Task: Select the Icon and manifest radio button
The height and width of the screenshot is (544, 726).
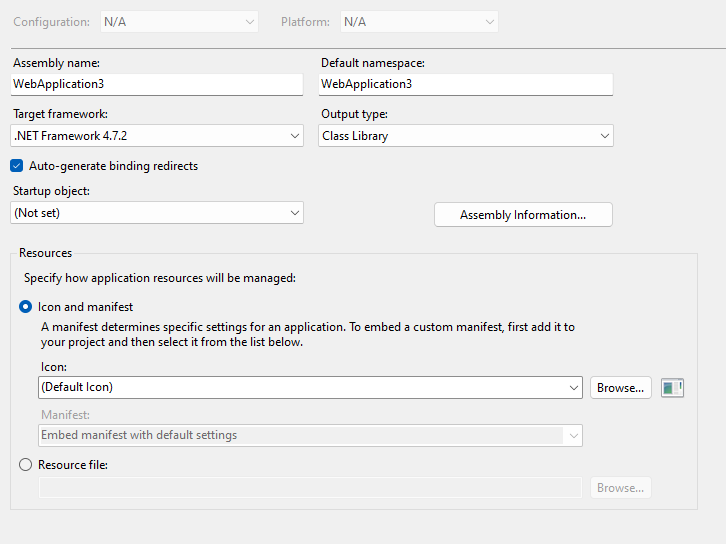Action: [26, 307]
